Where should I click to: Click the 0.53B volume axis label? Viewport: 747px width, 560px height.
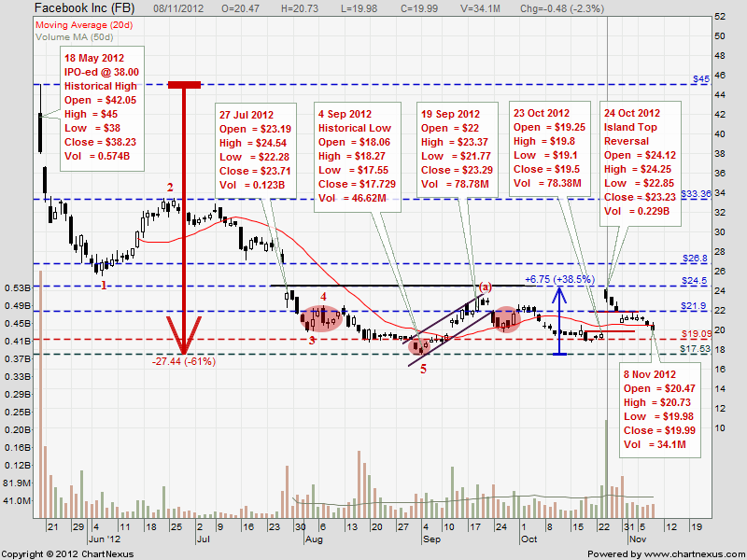[x=17, y=288]
